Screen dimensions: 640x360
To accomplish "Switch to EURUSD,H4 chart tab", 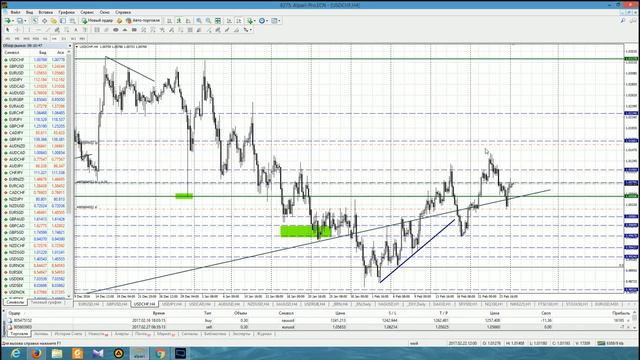I will pyautogui.click(x=89, y=304).
